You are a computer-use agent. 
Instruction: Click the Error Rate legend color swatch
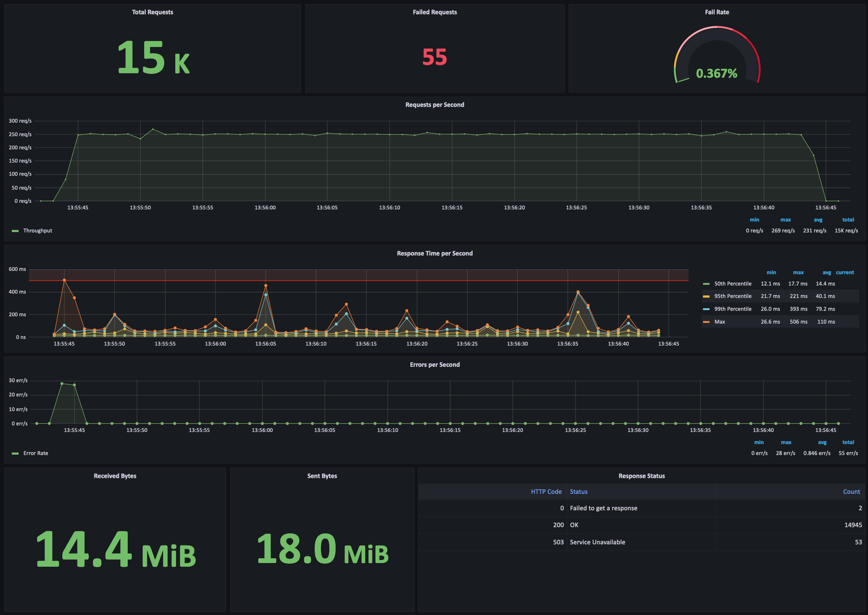pos(15,454)
